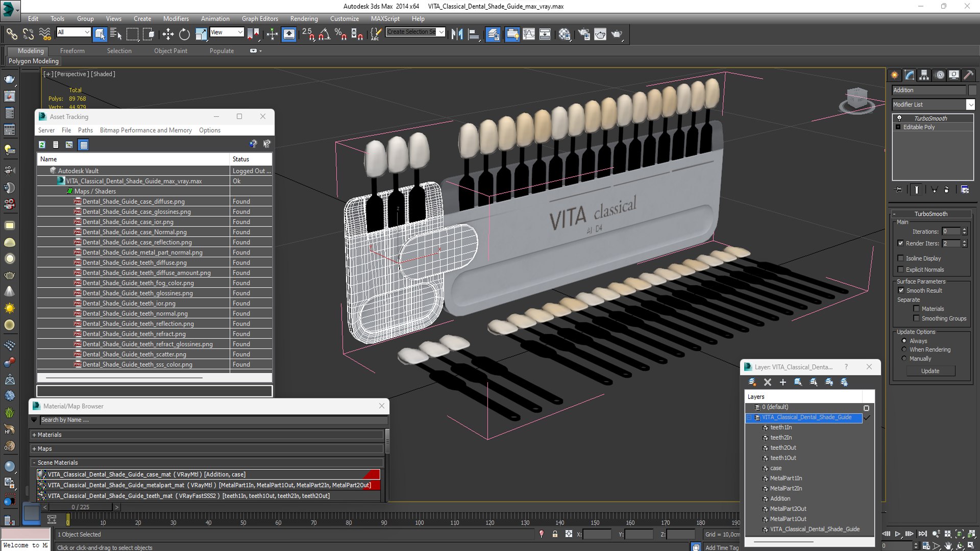Image resolution: width=980 pixels, height=551 pixels.
Task: Delete layer in Layer dialog toolbar
Action: click(x=767, y=382)
